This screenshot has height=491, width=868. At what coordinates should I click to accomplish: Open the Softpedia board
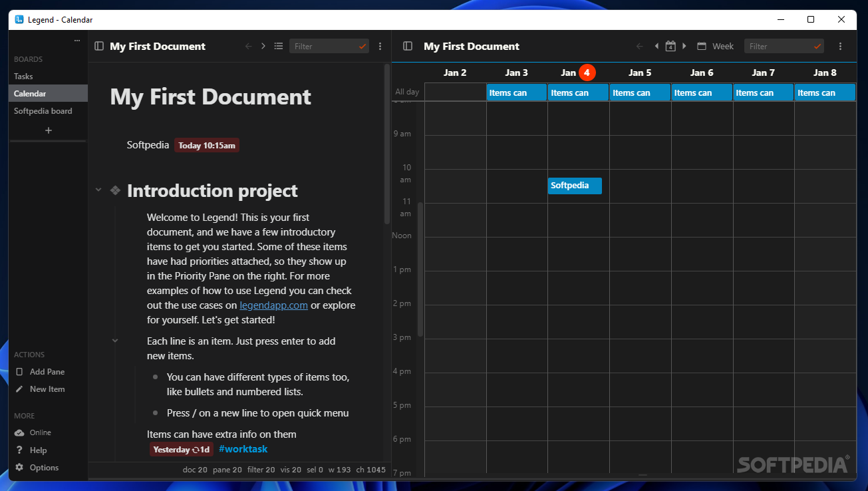(48, 111)
